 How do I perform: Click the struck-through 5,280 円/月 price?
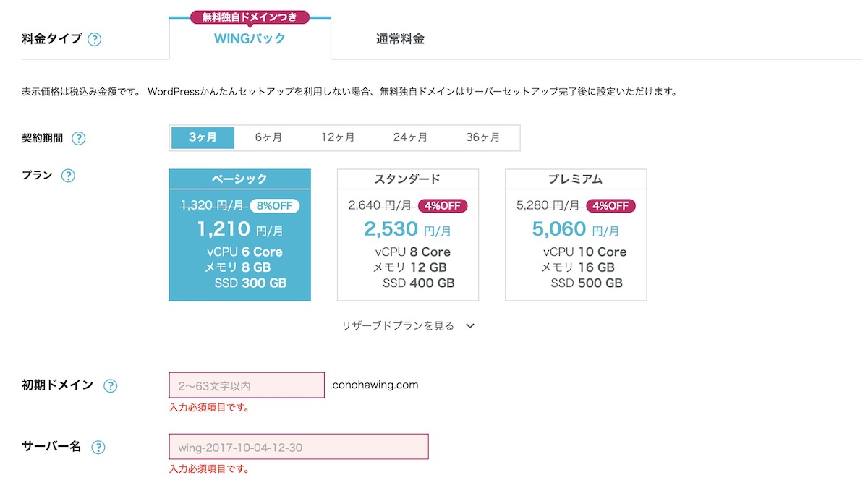(x=548, y=205)
